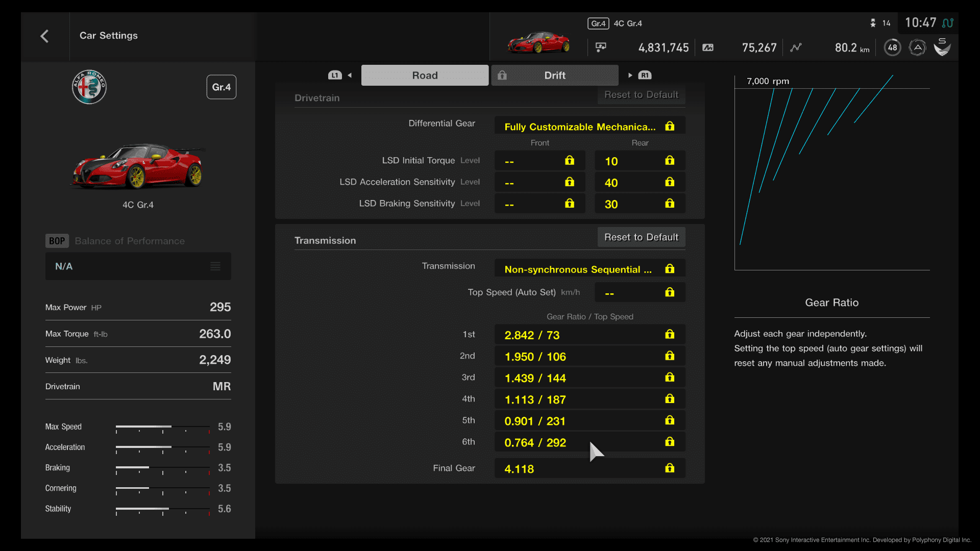Click the R1 shoulder button icon
This screenshot has height=551, width=980.
click(x=645, y=75)
